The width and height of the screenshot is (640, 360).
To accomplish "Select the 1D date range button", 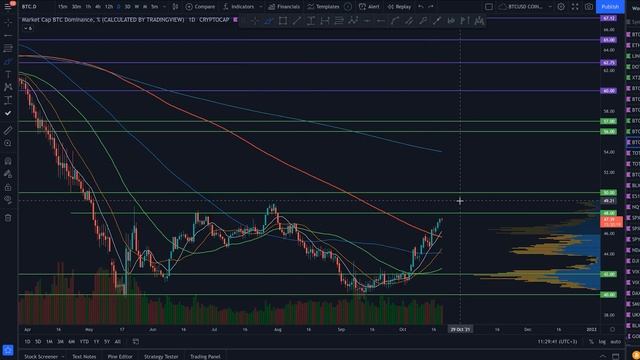I will click(27, 341).
